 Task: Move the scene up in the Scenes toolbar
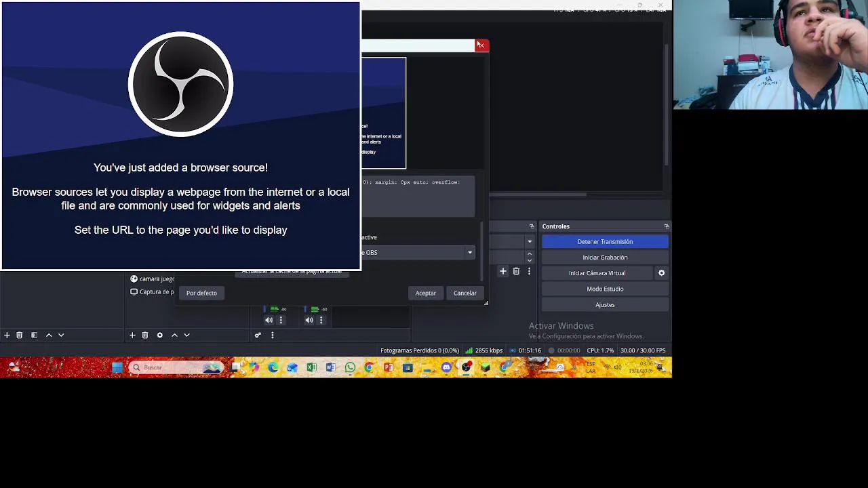(x=49, y=335)
